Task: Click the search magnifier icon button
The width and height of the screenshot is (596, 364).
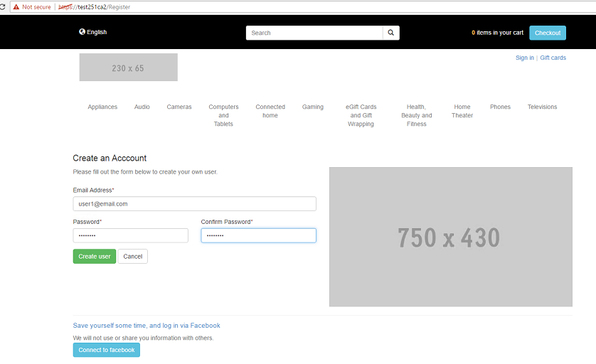Action: (390, 33)
